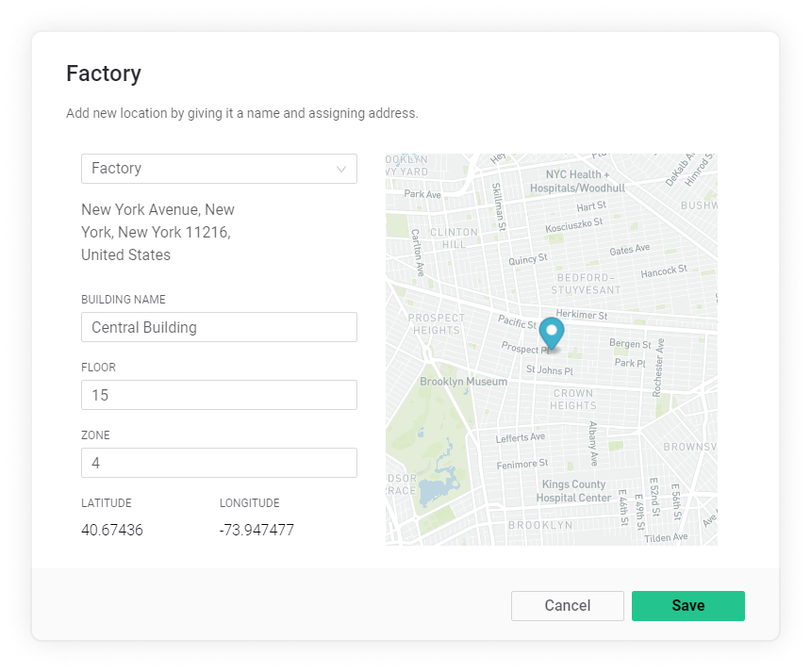Click NYC Health + Hospitals/Woodhull map label
The image size is (811, 672).
tap(577, 181)
